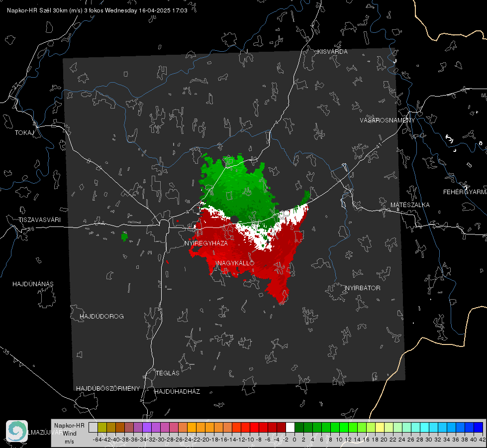The image size is (487, 448).
Task: Pick the purple swatch between -34 and -32
Action: click(x=147, y=428)
